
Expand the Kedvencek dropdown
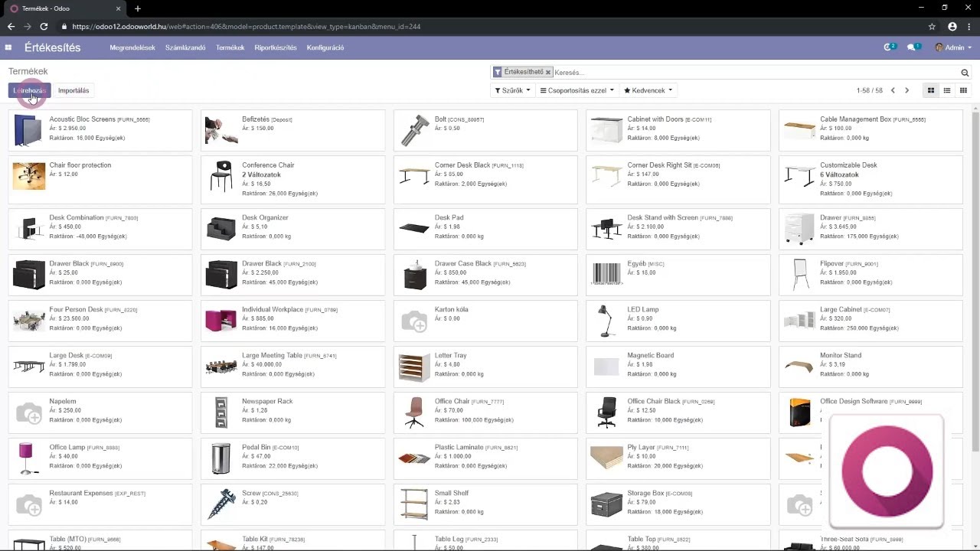(x=648, y=90)
